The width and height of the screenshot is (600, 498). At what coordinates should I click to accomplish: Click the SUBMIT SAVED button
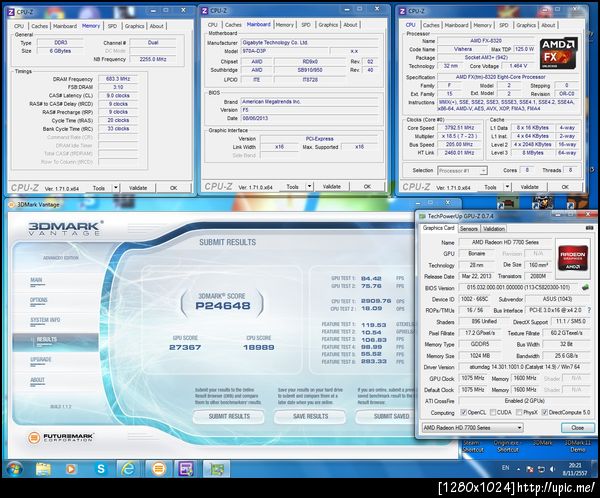(386, 416)
